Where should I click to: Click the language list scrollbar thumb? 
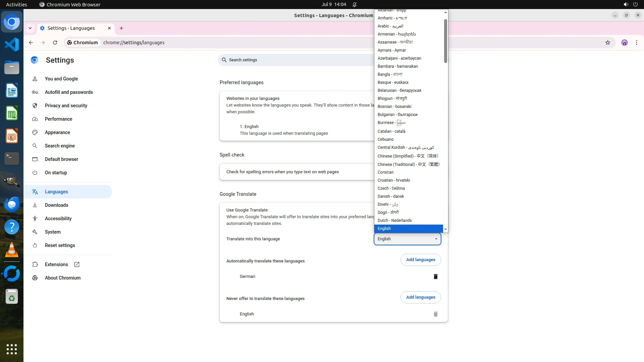[x=445, y=40]
